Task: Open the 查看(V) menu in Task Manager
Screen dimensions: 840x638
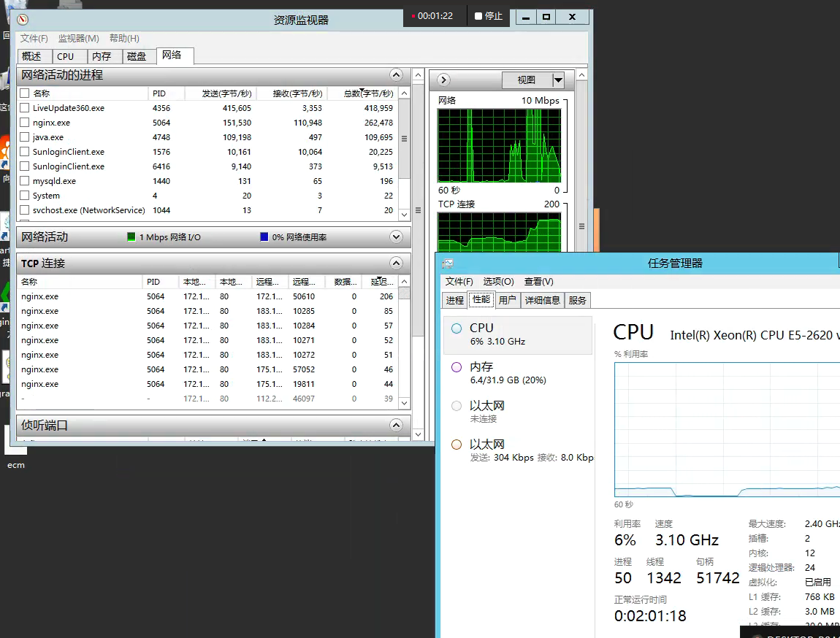Action: click(538, 282)
